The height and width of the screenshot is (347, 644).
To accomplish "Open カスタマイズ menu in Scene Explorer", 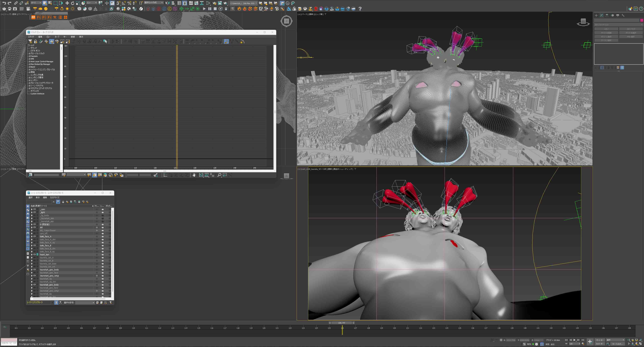I will pyautogui.click(x=55, y=197).
